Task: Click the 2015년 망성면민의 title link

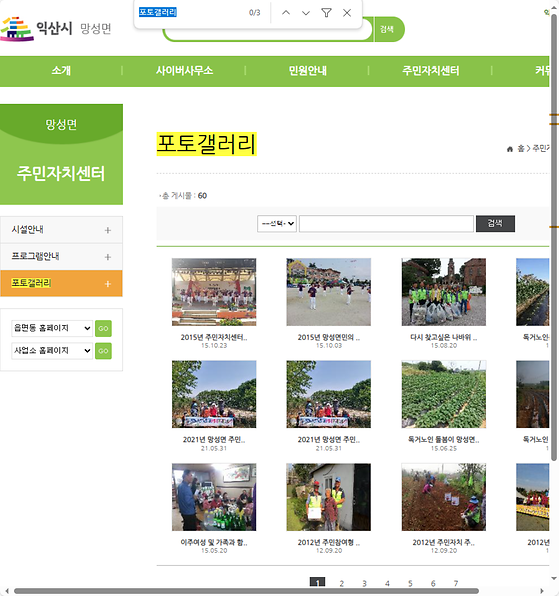Action: click(x=329, y=337)
